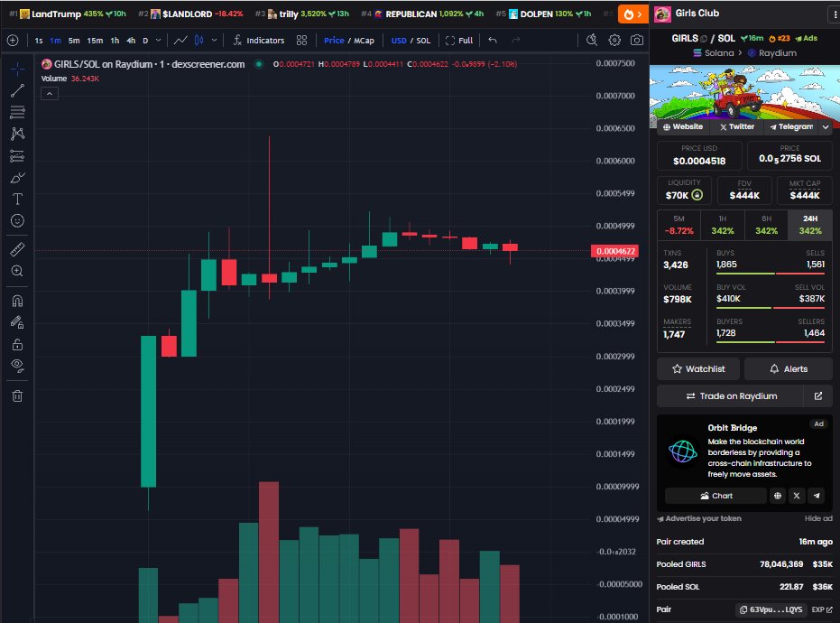This screenshot has height=623, width=840.
Task: Select the text annotation tool
Action: 17,199
